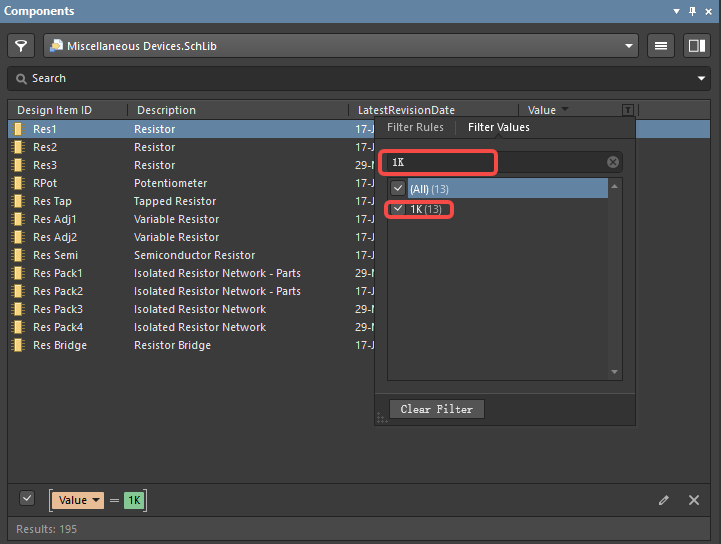Uncheck the 1K (13) value checkbox
This screenshot has height=544, width=721.
point(398,209)
